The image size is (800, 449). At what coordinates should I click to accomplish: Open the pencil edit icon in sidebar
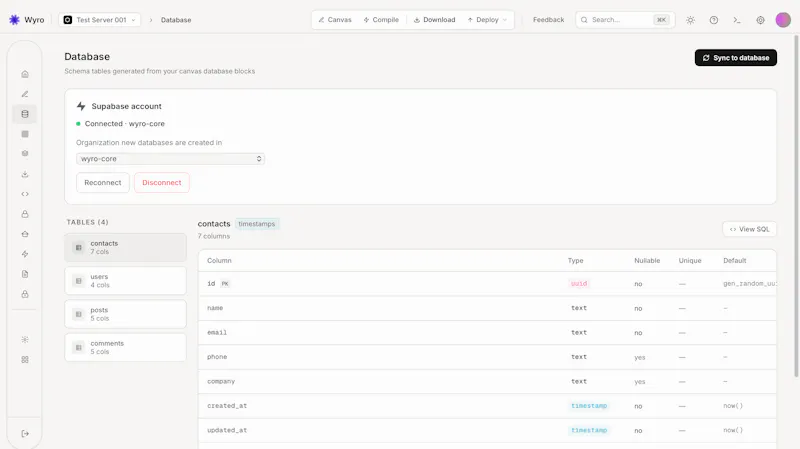(25, 94)
